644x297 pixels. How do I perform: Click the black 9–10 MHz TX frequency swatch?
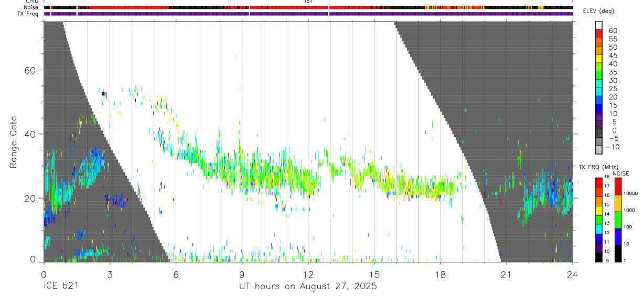pos(598,256)
